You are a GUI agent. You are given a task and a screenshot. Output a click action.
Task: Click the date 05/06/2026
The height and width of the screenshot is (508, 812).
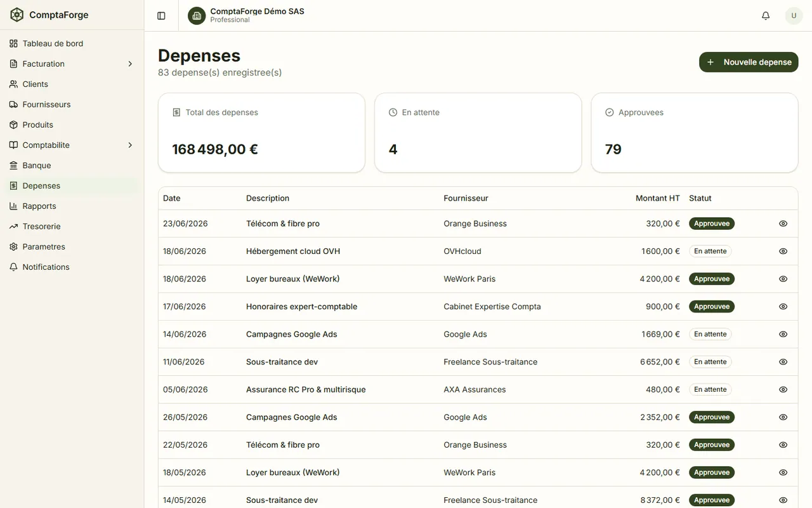[x=185, y=389]
